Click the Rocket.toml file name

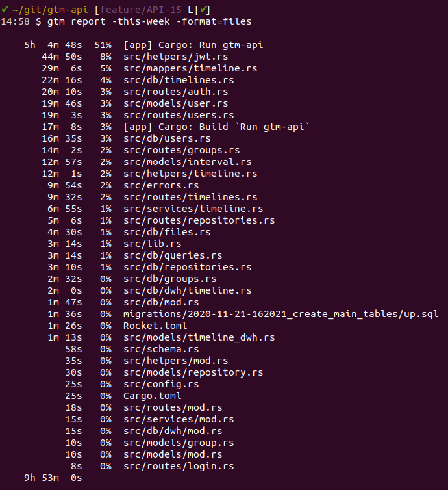tap(155, 326)
